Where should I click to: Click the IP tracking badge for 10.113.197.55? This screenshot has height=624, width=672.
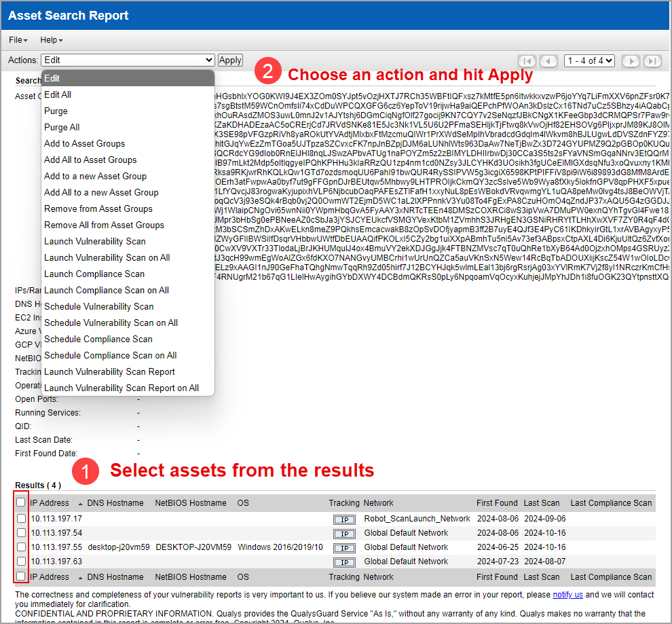tap(344, 547)
